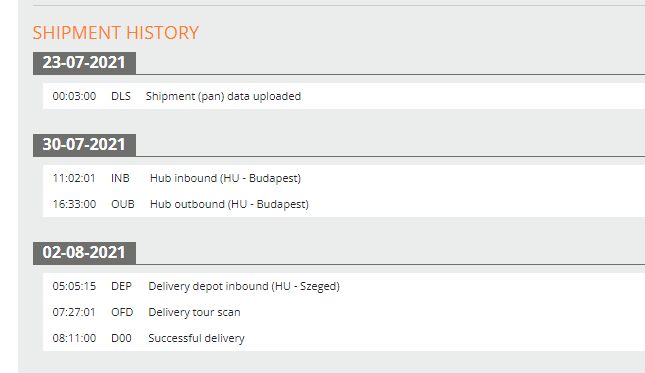This screenshot has width=645, height=373.
Task: Select the 02-08-2021 date header
Action: point(84,253)
